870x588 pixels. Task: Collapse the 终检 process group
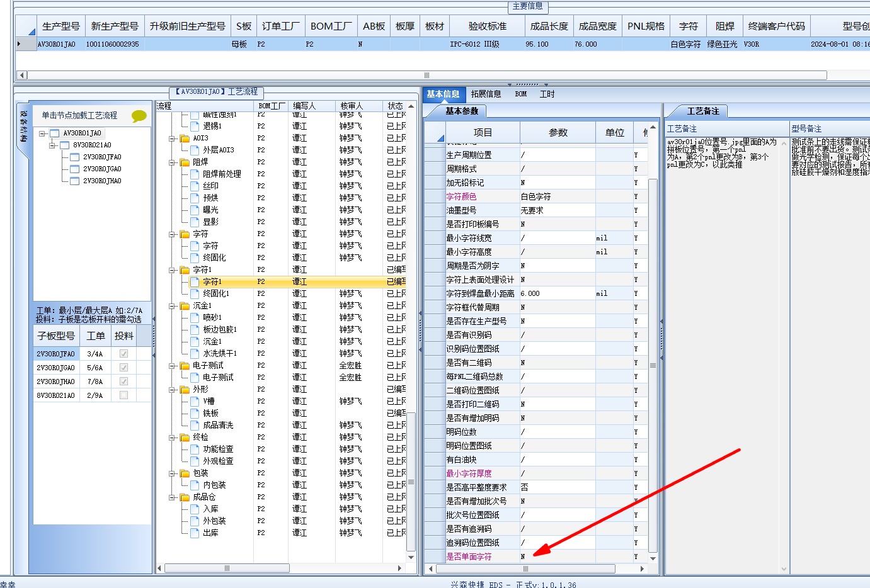click(x=172, y=438)
